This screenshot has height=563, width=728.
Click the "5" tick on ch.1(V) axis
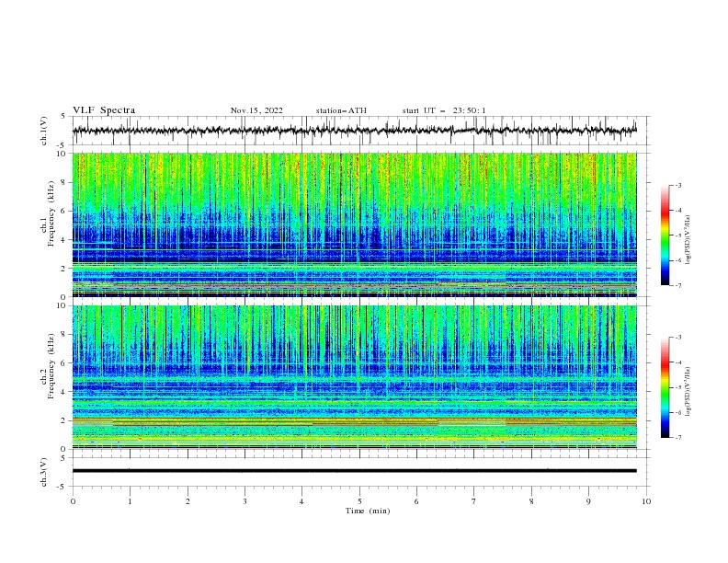coord(63,117)
